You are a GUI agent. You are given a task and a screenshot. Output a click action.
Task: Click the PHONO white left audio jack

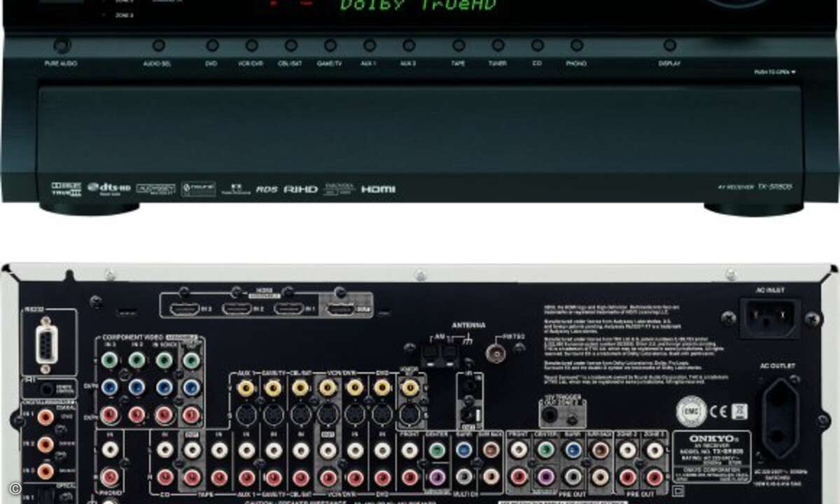(110, 449)
